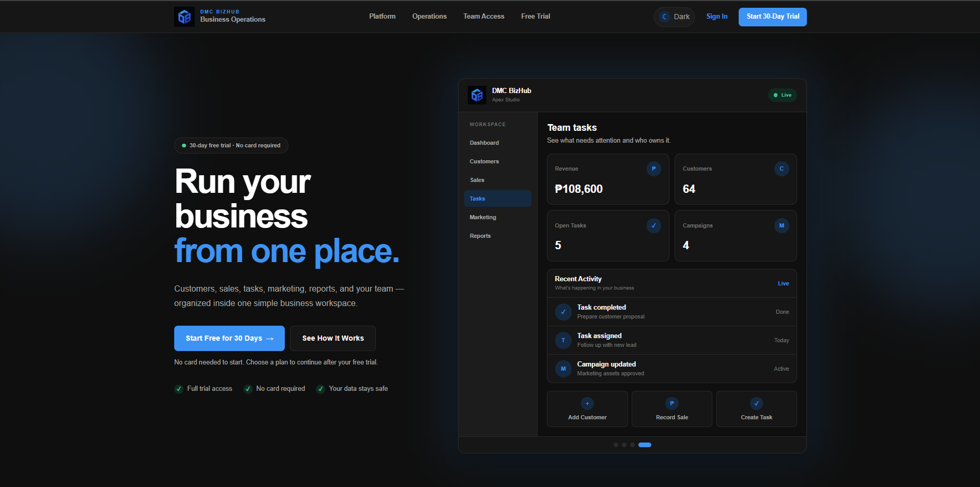Click the plus icon above Add Customer
The image size is (980, 487).
[587, 403]
